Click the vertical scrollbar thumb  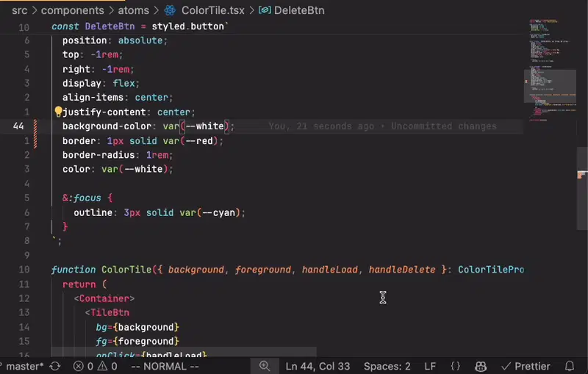582,189
